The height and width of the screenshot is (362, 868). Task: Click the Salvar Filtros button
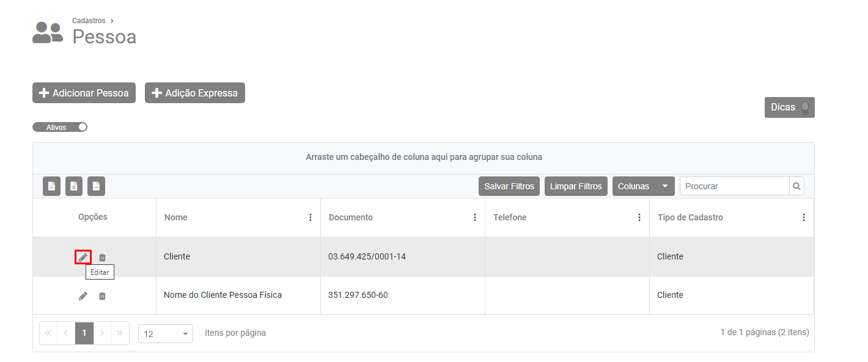(509, 186)
